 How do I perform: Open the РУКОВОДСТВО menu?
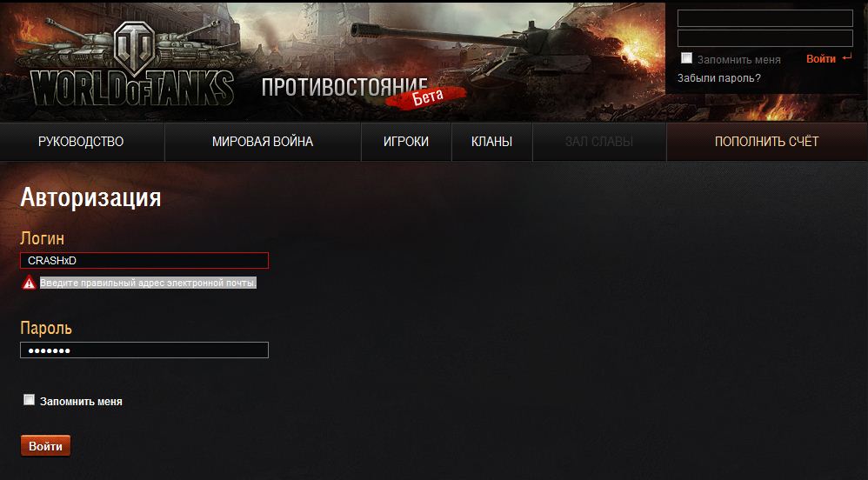(81, 142)
